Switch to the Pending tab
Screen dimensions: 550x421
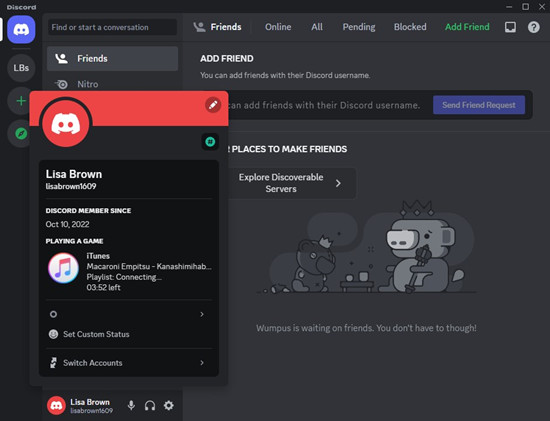[358, 27]
